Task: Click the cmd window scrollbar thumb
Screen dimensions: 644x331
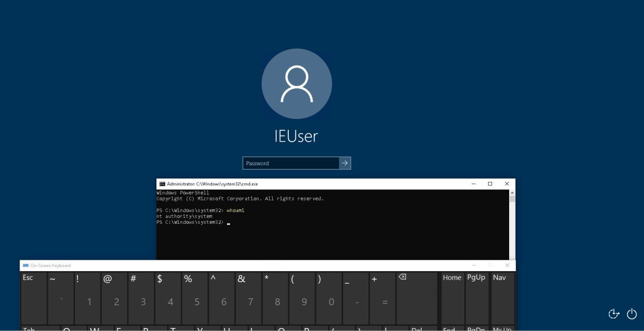Action: tap(512, 198)
